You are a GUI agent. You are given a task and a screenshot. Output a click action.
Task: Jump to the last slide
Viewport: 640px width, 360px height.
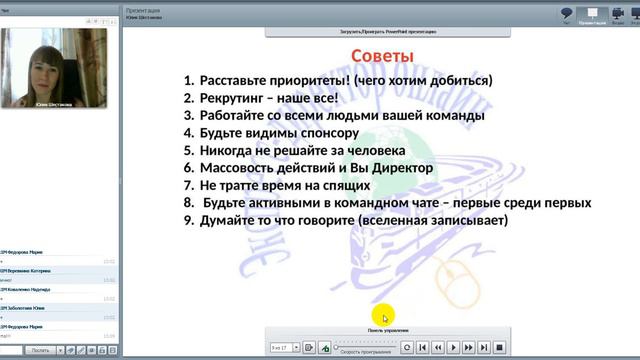click(x=484, y=348)
